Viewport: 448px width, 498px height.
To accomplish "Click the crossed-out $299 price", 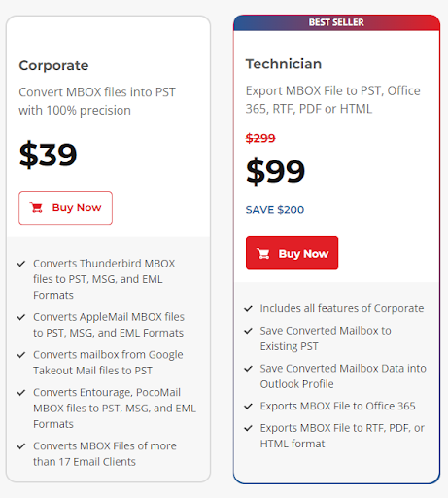I will tap(260, 138).
